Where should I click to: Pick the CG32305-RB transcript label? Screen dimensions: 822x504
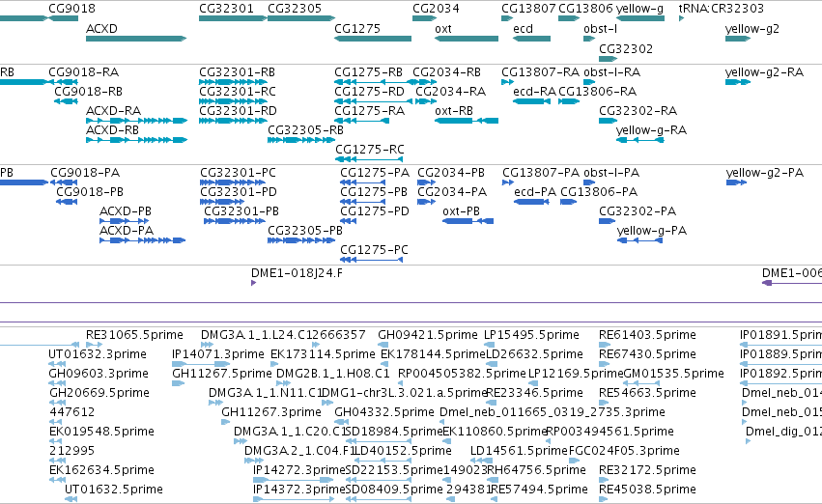point(305,130)
